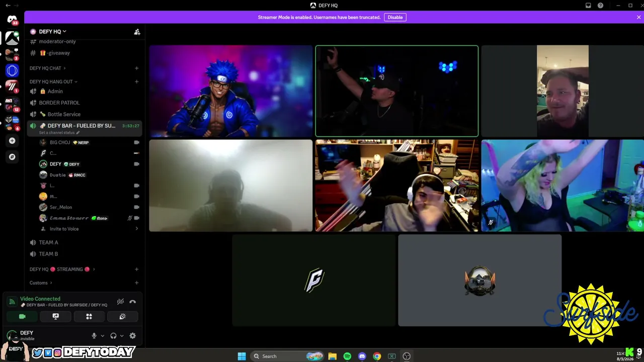Open the inbox icon in title bar
The width and height of the screenshot is (644, 362).
pyautogui.click(x=588, y=6)
